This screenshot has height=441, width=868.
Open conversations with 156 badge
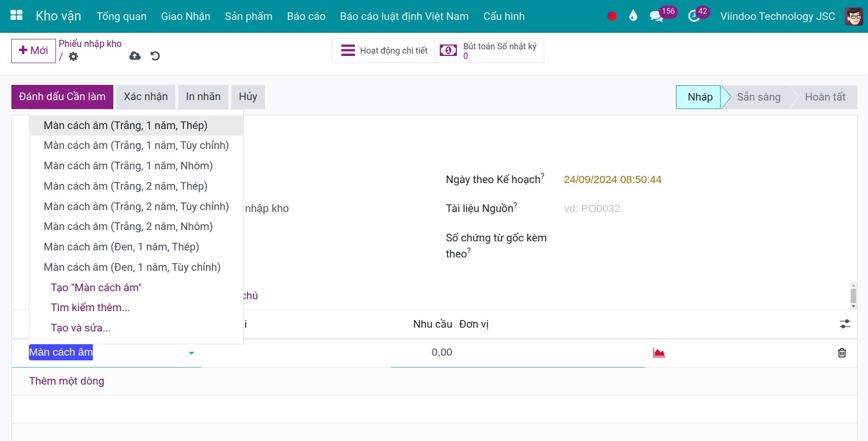pyautogui.click(x=663, y=15)
